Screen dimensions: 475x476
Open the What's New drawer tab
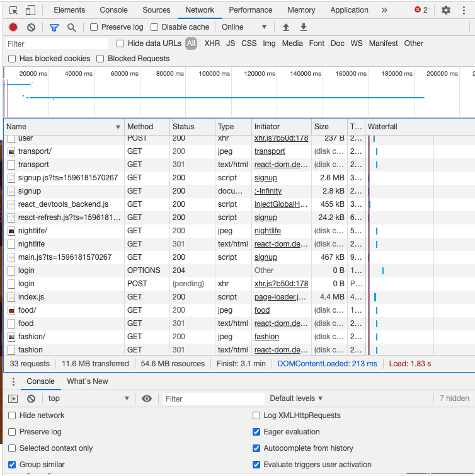(x=87, y=381)
